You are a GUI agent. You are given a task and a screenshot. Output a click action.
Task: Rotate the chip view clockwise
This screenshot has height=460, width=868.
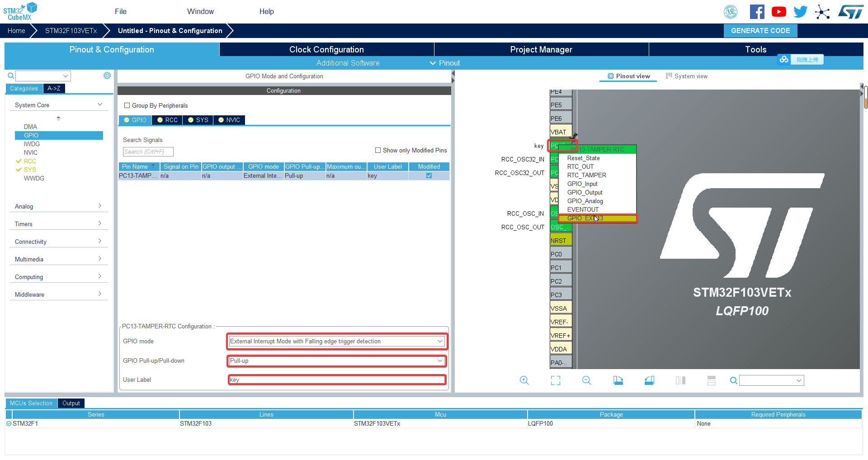point(618,380)
